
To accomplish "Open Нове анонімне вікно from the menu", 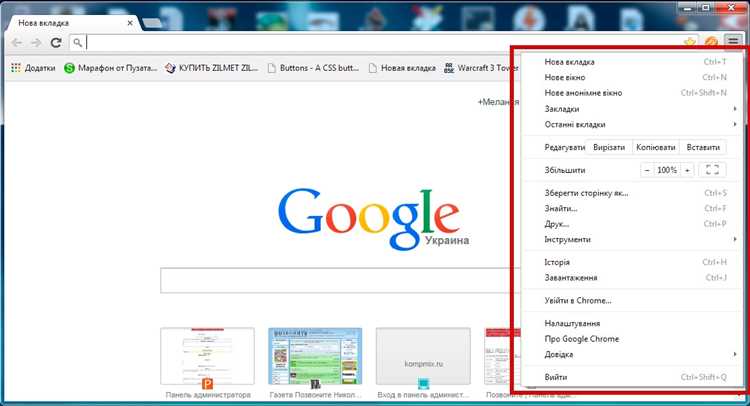I will (632, 93).
